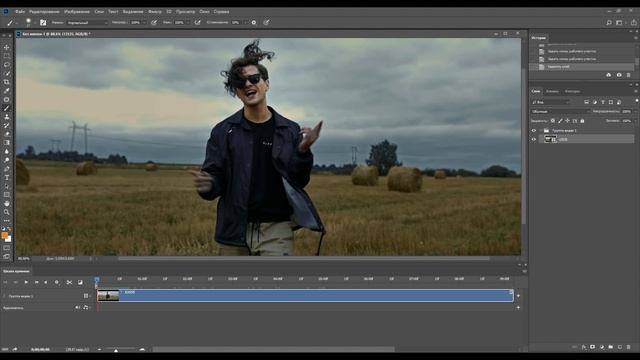Select the Blur tool
This screenshot has height=360, width=640.
coord(7,151)
